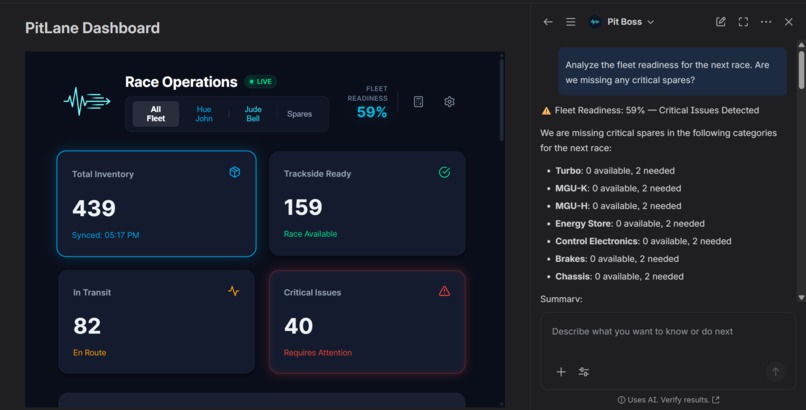Click the 159 trackside ready value
Viewport: 806px width, 410px height.
303,207
